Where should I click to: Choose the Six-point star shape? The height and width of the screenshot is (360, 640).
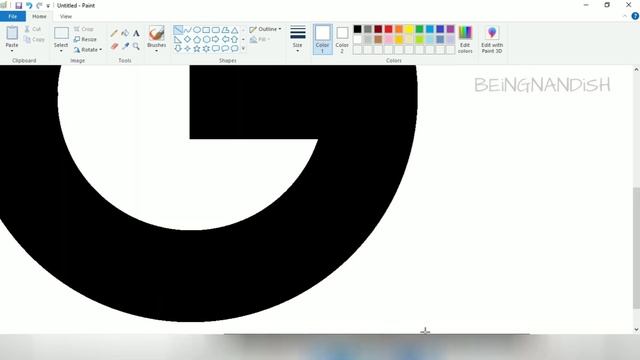point(206,49)
